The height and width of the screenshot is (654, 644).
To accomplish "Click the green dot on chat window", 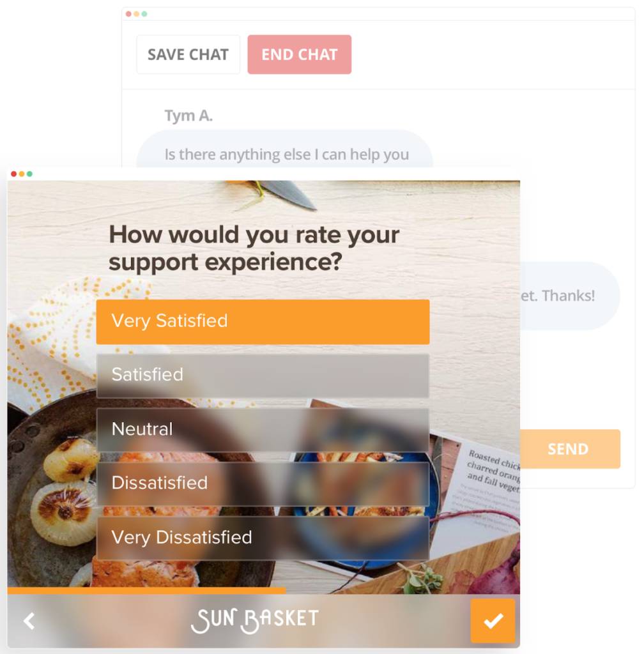I will point(144,14).
